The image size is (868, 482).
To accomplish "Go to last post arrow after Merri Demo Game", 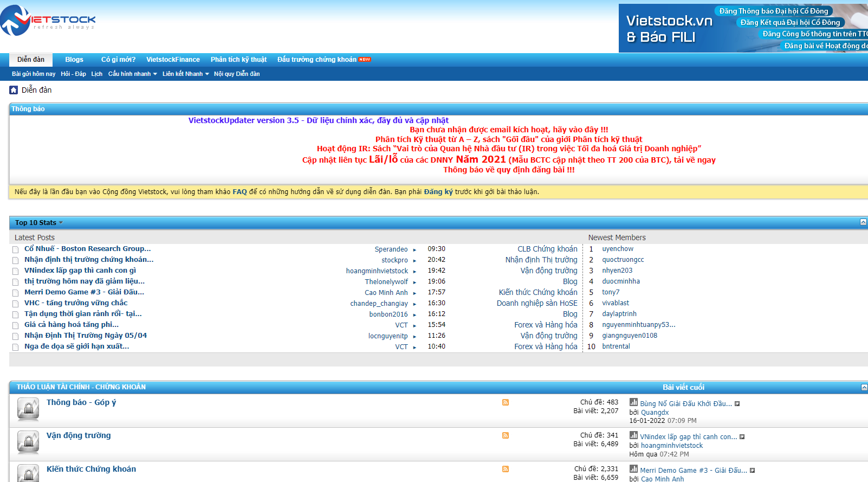I will pos(752,471).
